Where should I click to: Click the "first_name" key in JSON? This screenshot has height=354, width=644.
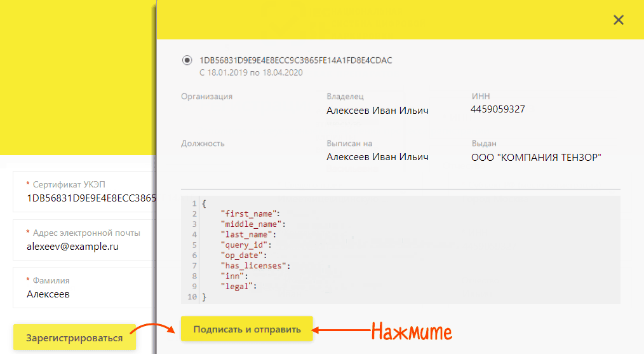250,214
